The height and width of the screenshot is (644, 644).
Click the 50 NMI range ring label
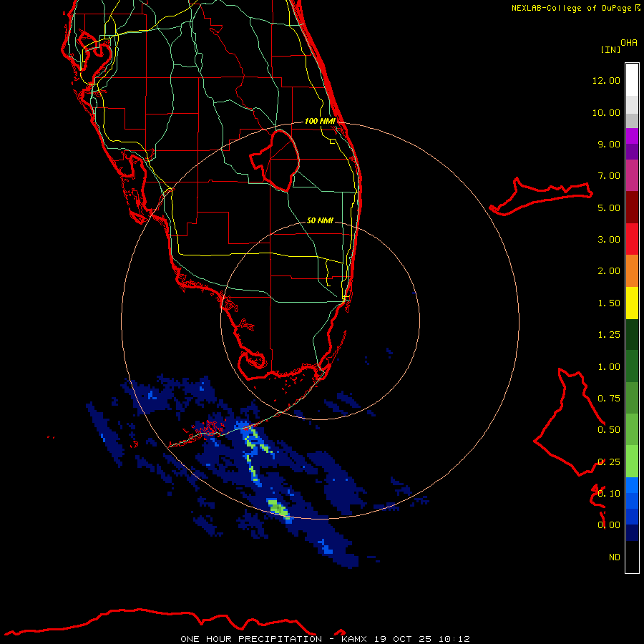click(320, 220)
